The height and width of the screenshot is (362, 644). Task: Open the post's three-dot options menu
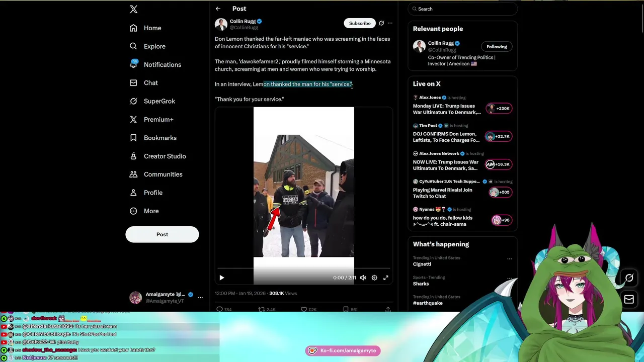390,23
